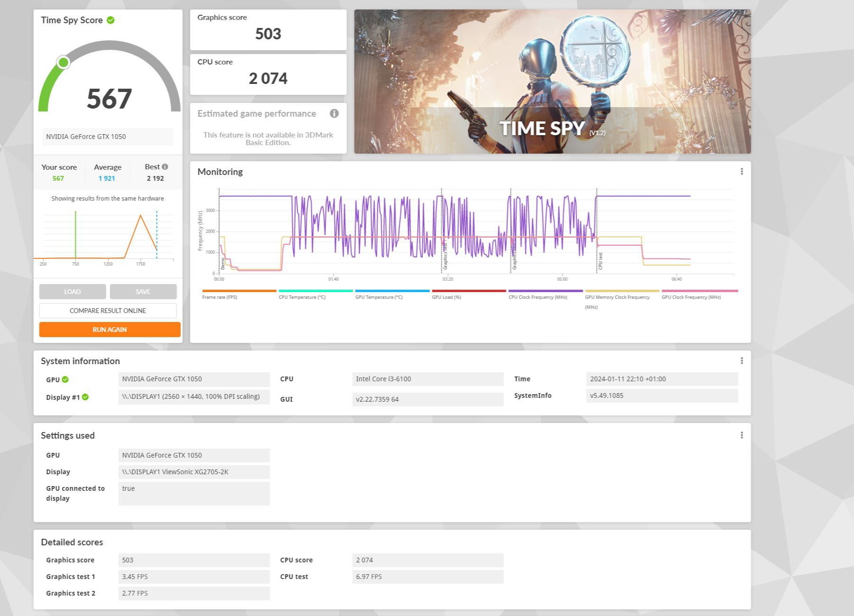Click the Time Spy banner image

pos(552,82)
